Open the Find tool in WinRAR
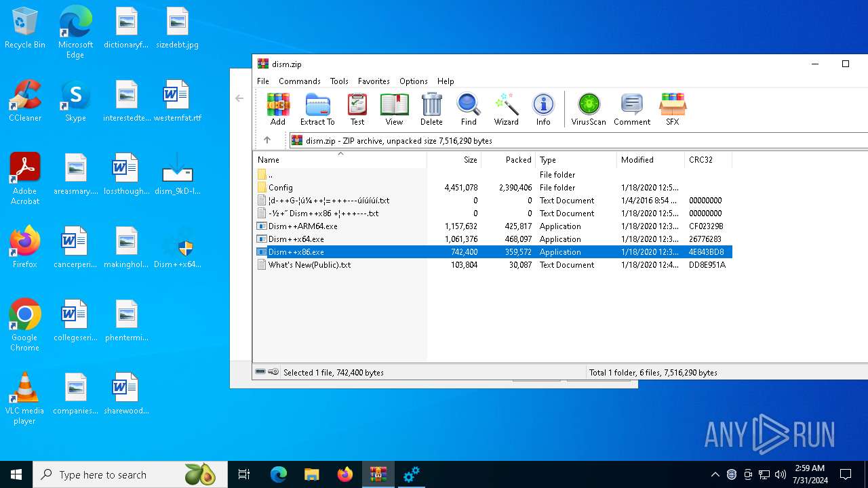 (x=469, y=109)
